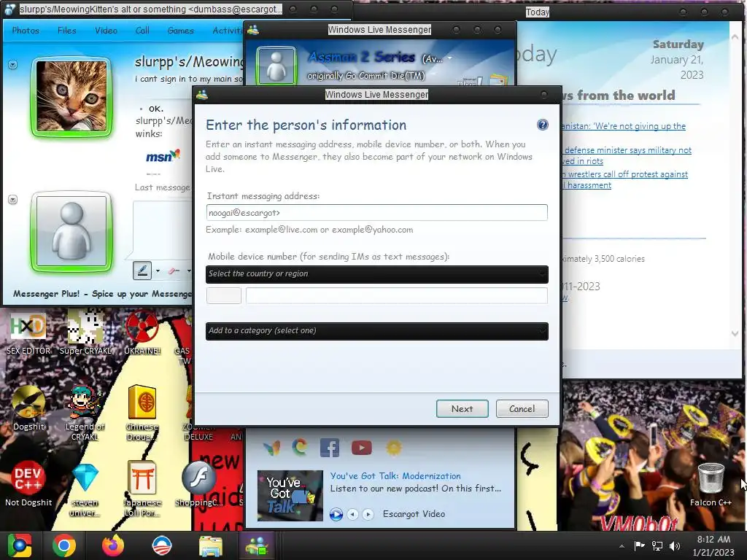This screenshot has width=747, height=560.
Task: Open the YouTube icon in Messenger
Action: [x=362, y=448]
